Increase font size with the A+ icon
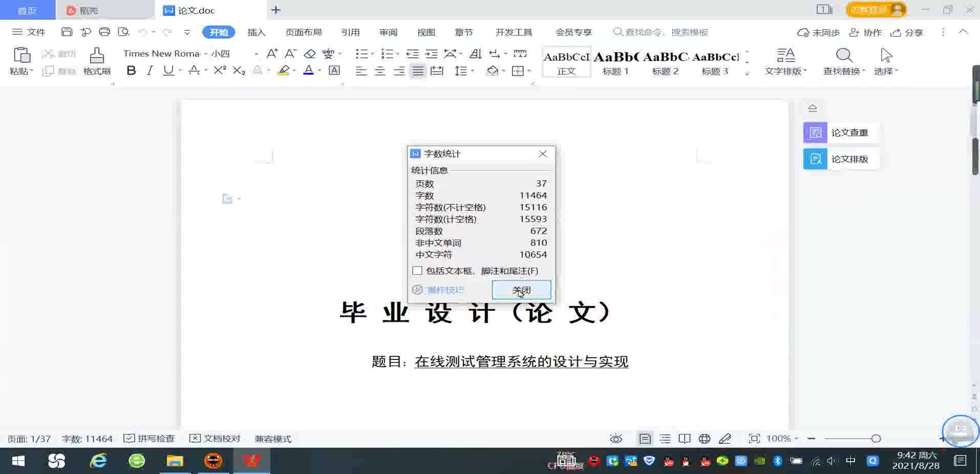Image resolution: width=980 pixels, height=474 pixels. point(272,53)
